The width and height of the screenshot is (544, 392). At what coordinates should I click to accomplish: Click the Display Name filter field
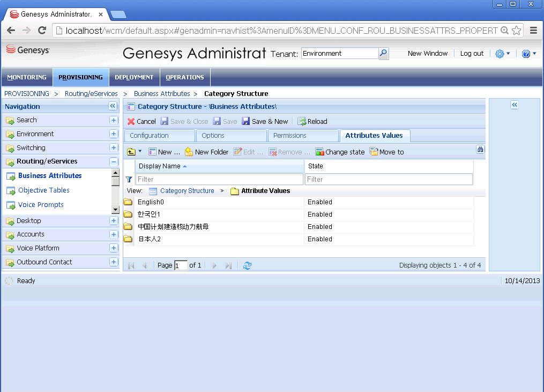tap(219, 179)
